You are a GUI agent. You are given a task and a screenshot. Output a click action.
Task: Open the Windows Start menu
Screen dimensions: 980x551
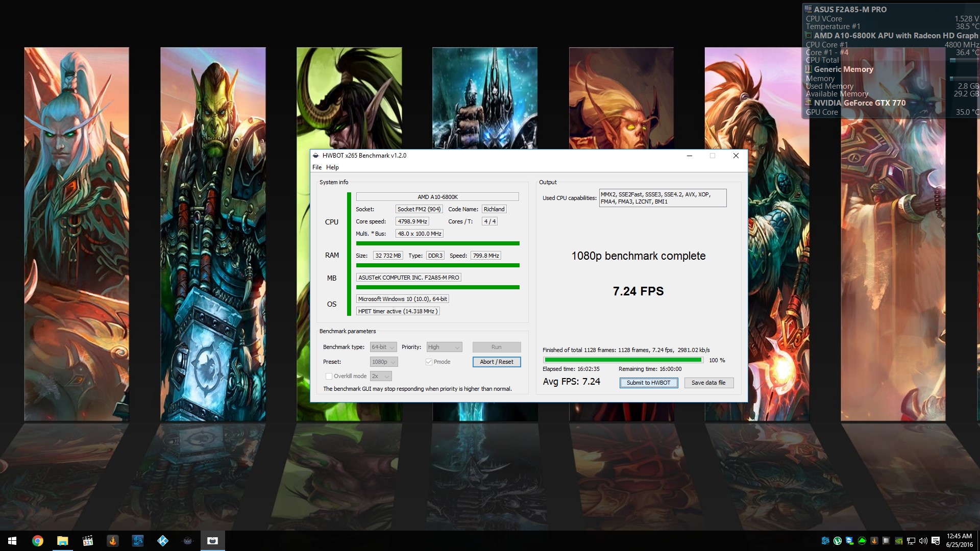tap(12, 541)
